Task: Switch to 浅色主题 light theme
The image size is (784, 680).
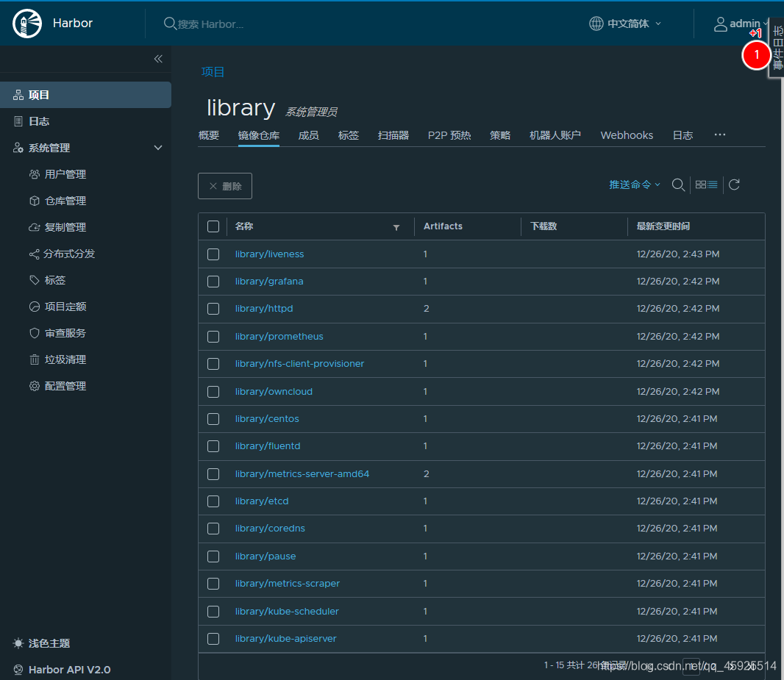Action: 49,643
